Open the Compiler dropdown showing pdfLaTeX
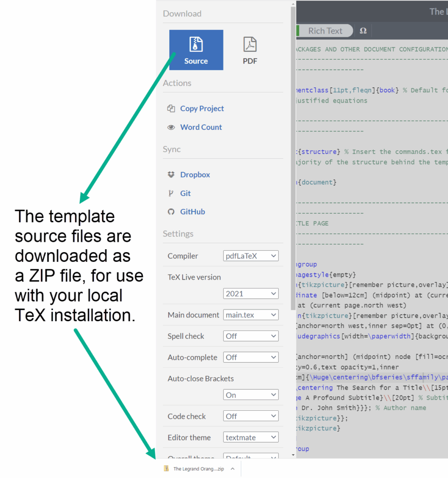The image size is (448, 478). [x=251, y=256]
